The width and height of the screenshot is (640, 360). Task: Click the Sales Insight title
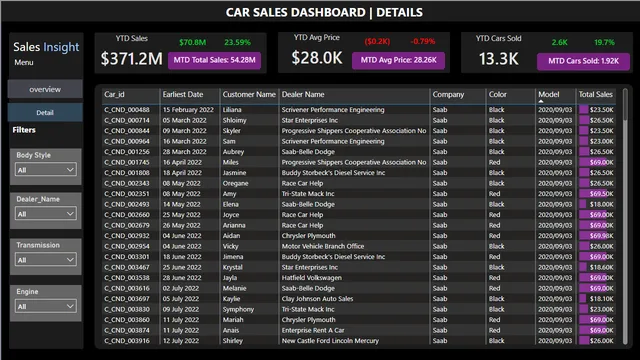point(46,47)
